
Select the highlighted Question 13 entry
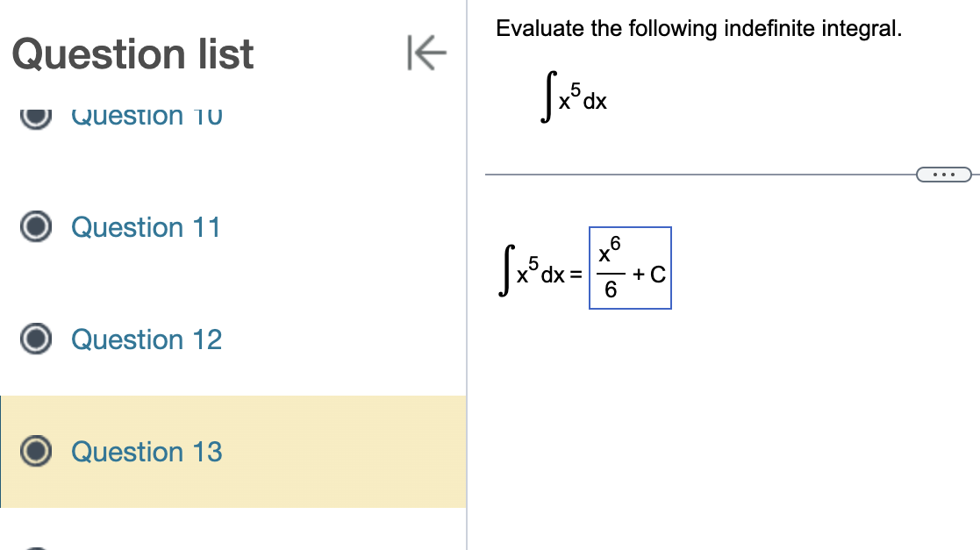147,452
